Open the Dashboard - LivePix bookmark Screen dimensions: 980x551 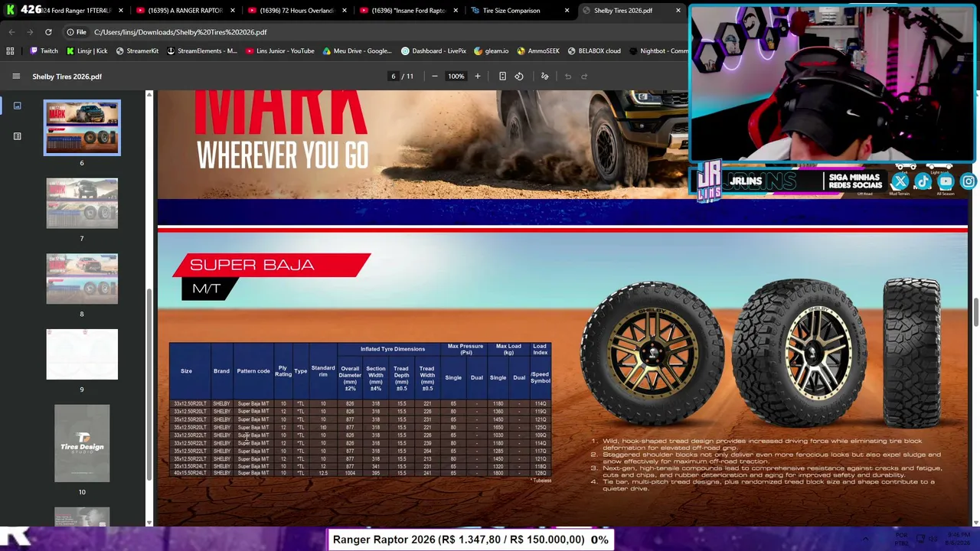(x=433, y=51)
